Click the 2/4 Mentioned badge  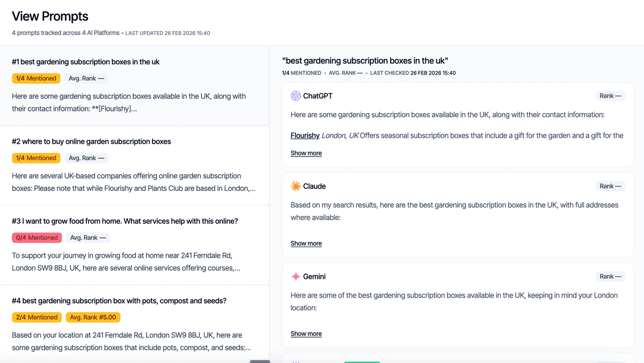click(36, 317)
